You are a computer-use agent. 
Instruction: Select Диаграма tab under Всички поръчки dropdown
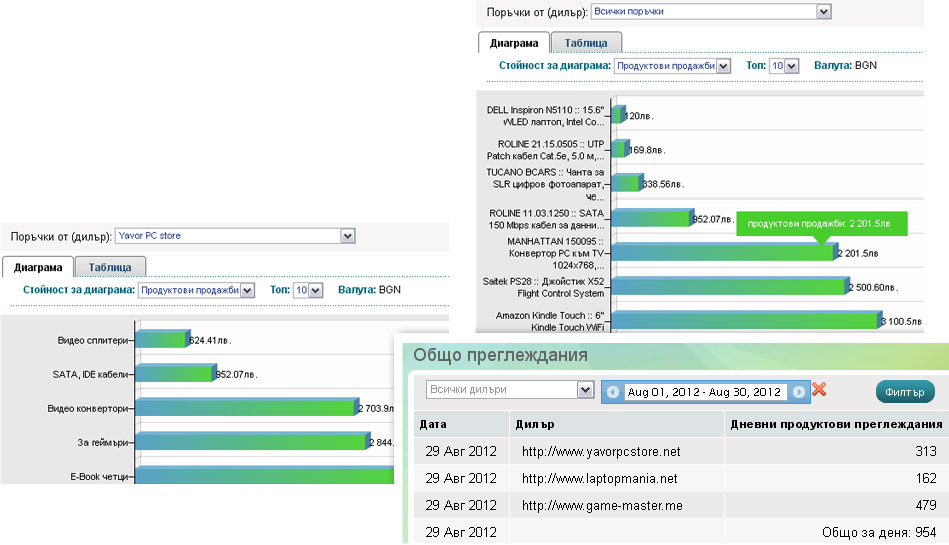pos(514,43)
